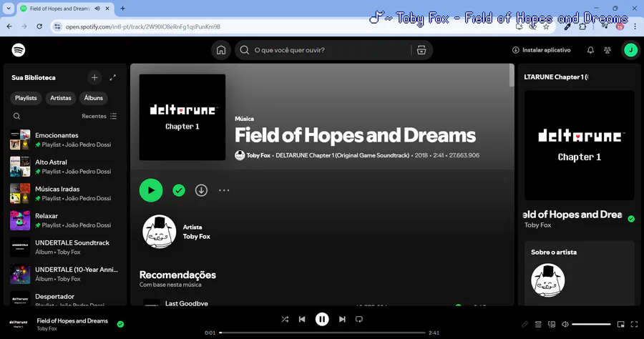Screen dimensions: 644x339
Task: Play the track with the green button
Action: click(x=151, y=190)
